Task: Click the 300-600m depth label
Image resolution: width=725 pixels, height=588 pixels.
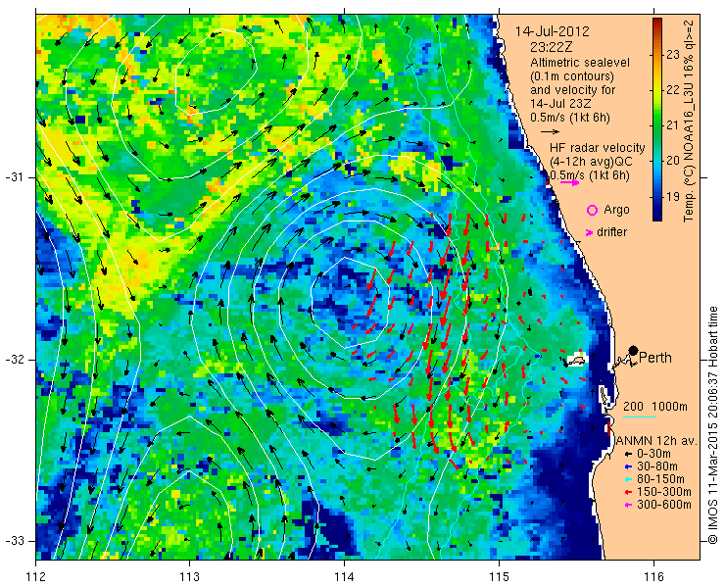Action: coord(664,505)
